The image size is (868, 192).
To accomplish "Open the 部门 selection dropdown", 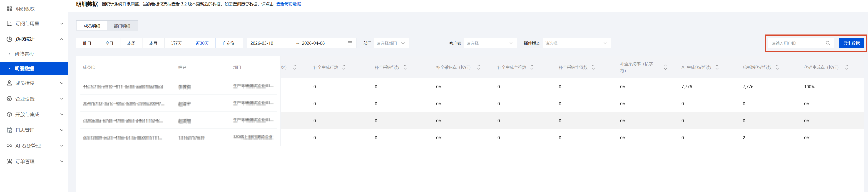I will pyautogui.click(x=391, y=43).
